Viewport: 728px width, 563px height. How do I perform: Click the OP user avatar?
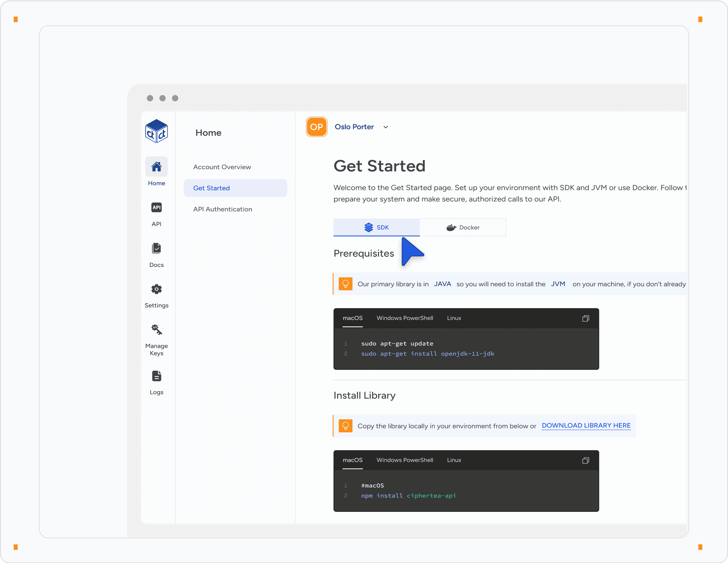pos(316,127)
